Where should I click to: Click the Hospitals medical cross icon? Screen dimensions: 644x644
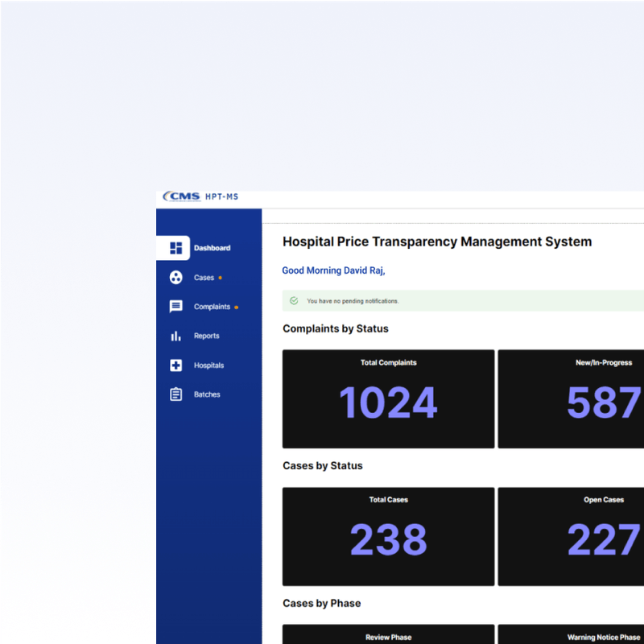[x=175, y=365]
